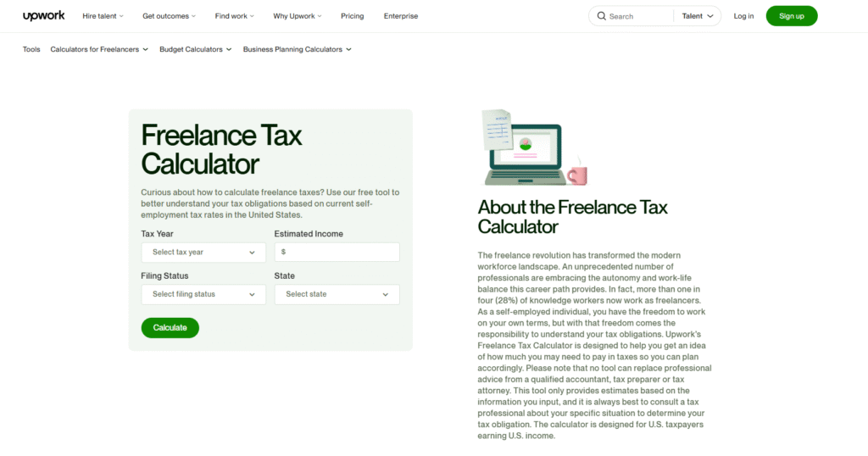Open the Select state dropdown
Viewport: 868px width, 456px height.
click(x=337, y=294)
